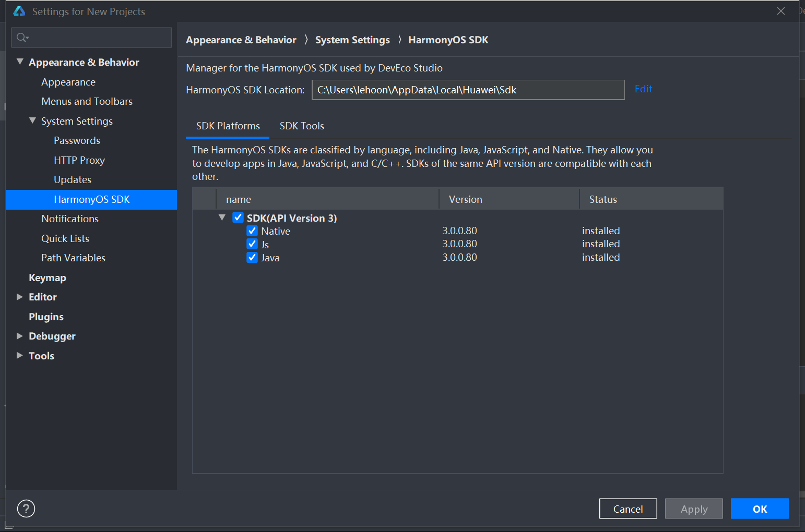Click the SDK(API Version 3) group label
Image resolution: width=805 pixels, height=532 pixels.
pos(292,218)
